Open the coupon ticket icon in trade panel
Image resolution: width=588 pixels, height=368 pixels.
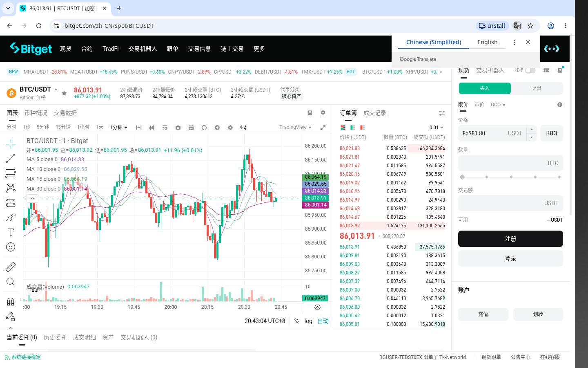[546, 70]
